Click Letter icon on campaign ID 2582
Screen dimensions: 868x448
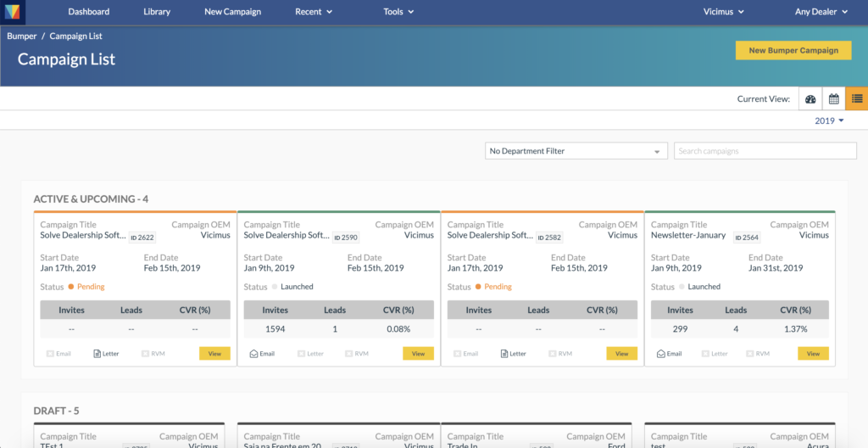[504, 354]
